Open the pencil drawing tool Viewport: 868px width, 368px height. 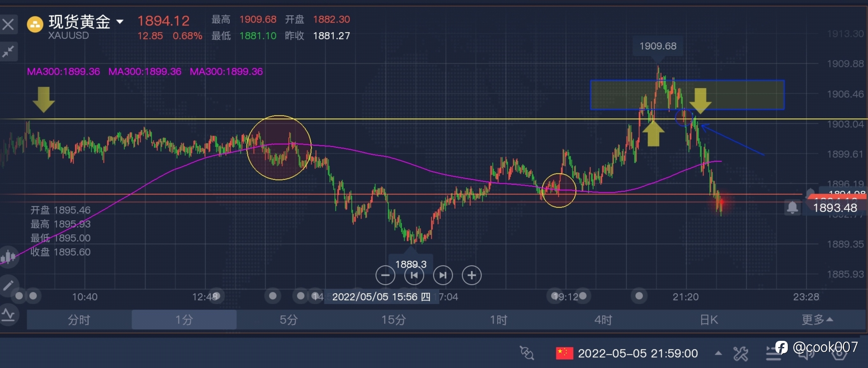(x=8, y=285)
